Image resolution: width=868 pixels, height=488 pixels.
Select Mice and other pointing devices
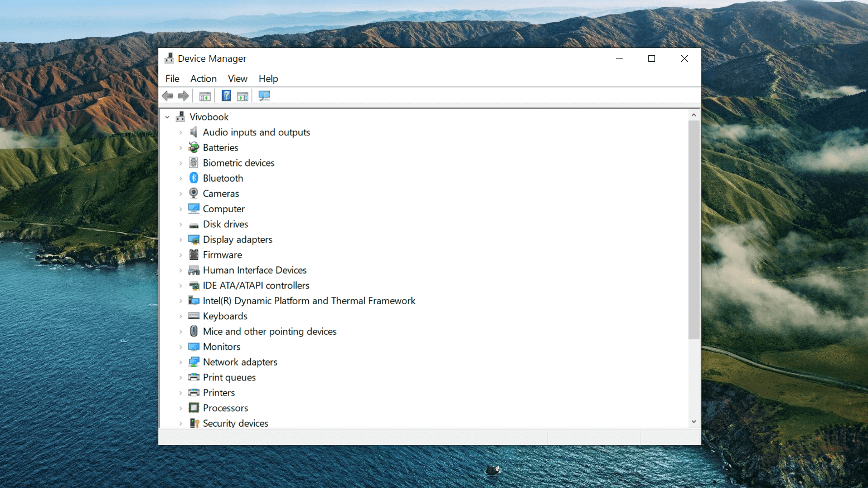[x=270, y=331]
